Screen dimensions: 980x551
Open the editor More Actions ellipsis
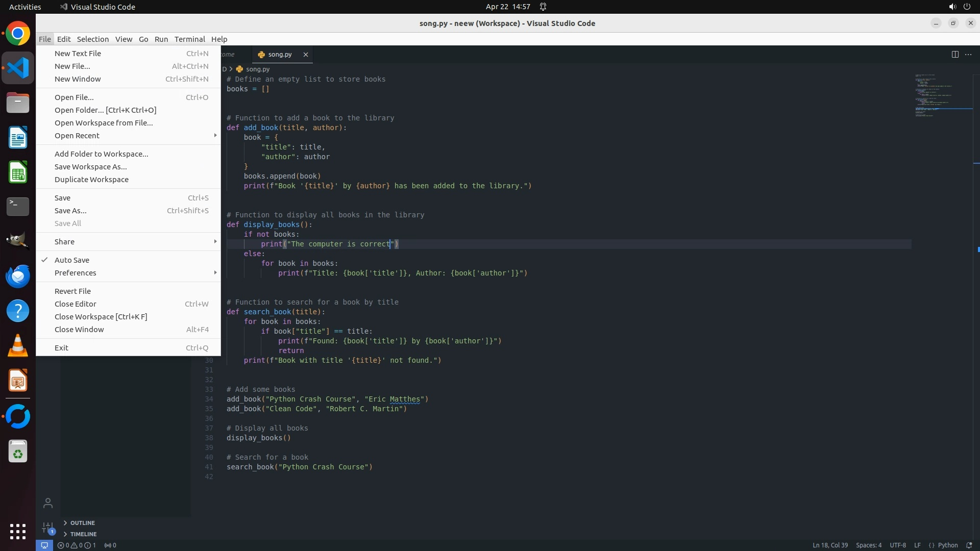point(968,55)
